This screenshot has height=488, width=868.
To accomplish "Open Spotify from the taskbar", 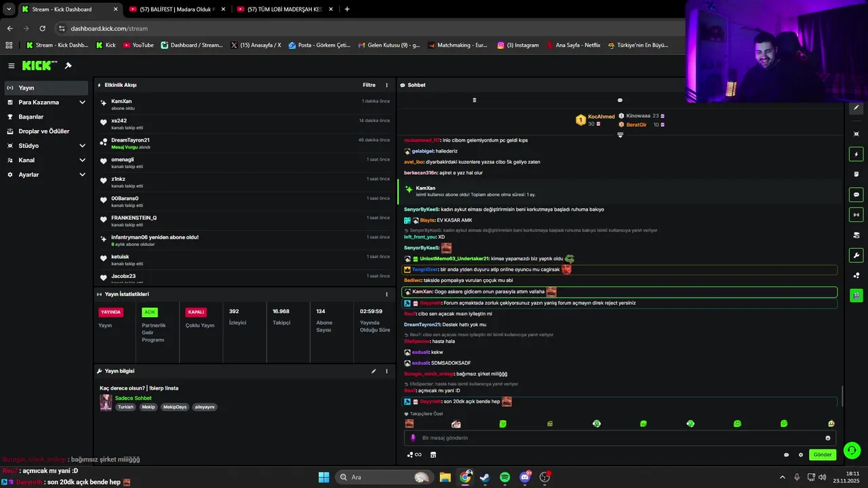I will click(505, 477).
